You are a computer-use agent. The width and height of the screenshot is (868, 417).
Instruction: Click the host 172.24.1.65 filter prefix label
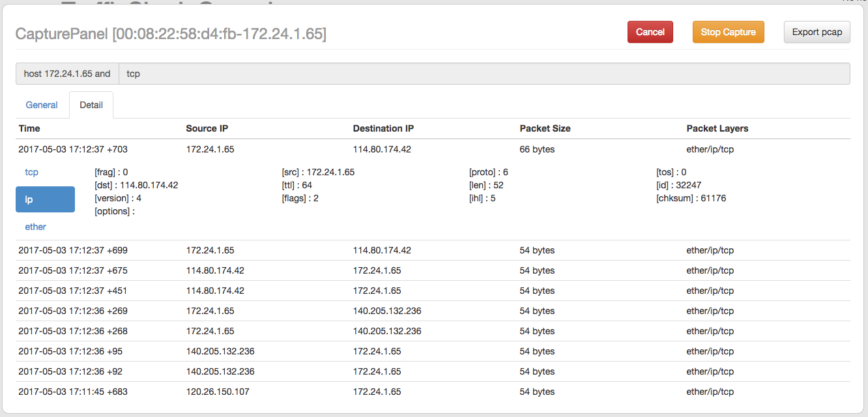click(67, 74)
